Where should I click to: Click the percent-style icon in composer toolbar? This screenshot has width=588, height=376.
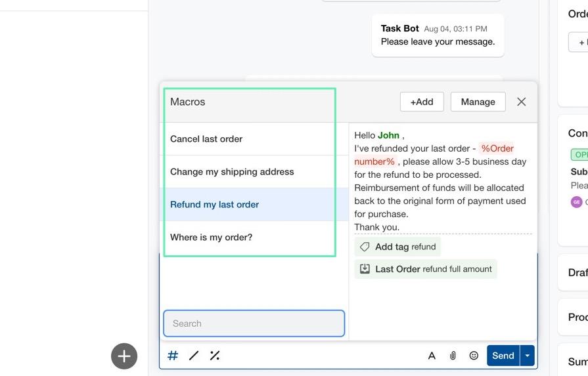tap(215, 356)
